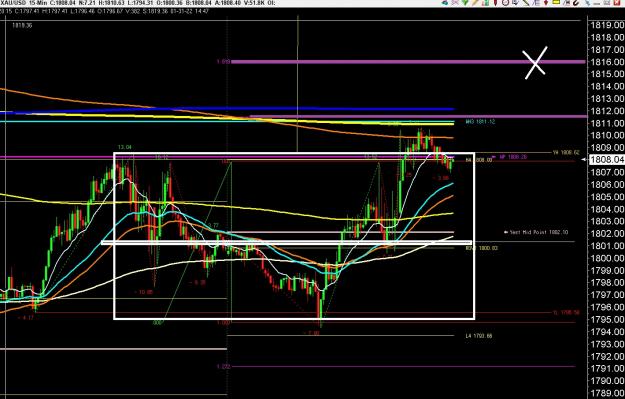The height and width of the screenshot is (399, 625).
Task: Click the 'Sest Mid Point 1802.10' label
Action: (539, 232)
